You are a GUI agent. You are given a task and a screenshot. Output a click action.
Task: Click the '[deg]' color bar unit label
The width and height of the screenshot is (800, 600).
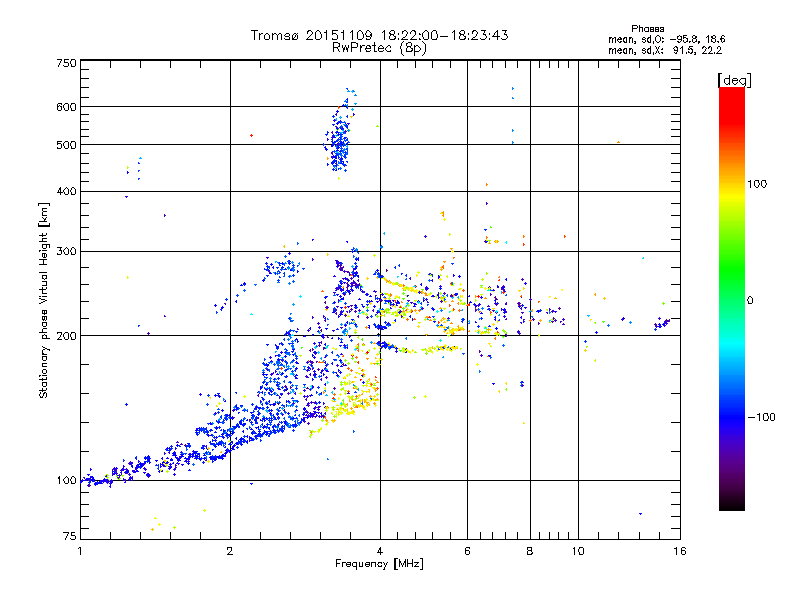734,80
